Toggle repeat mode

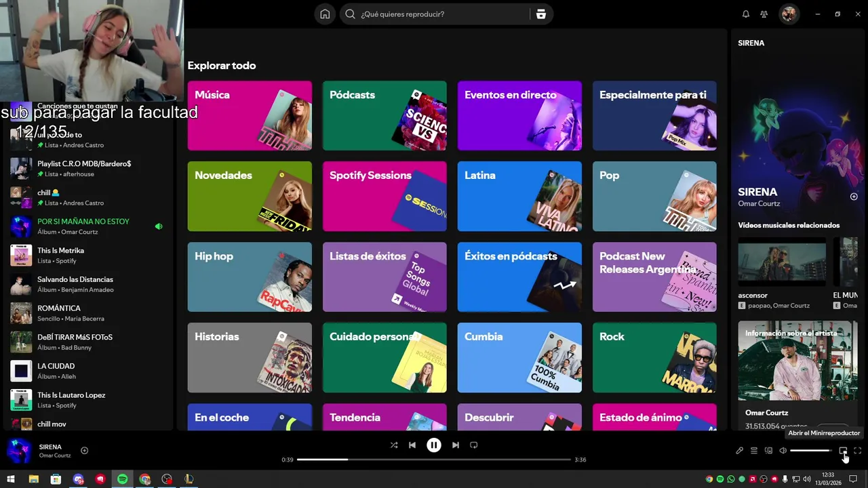pyautogui.click(x=474, y=445)
